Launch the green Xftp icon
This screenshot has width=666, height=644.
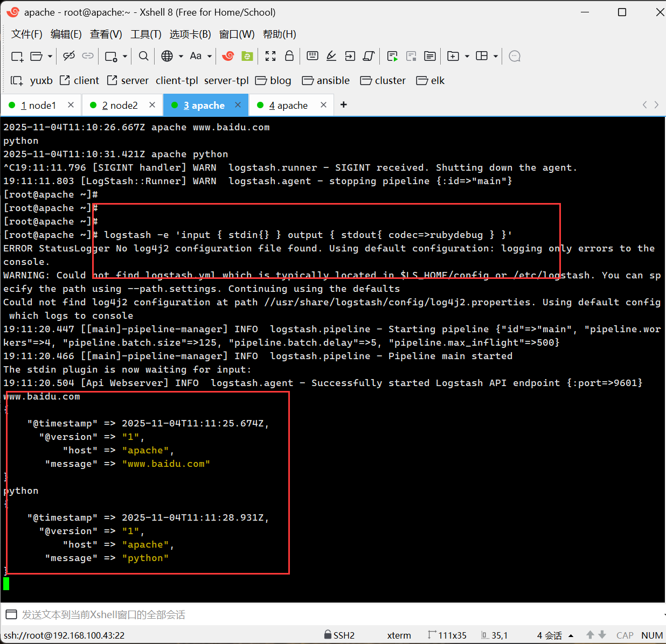(247, 56)
